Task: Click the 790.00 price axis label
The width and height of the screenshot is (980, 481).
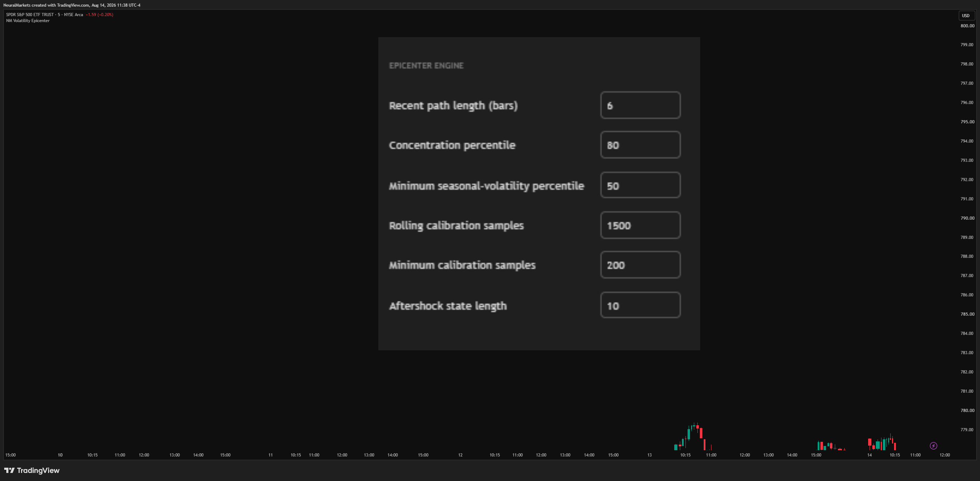Action: (x=967, y=218)
